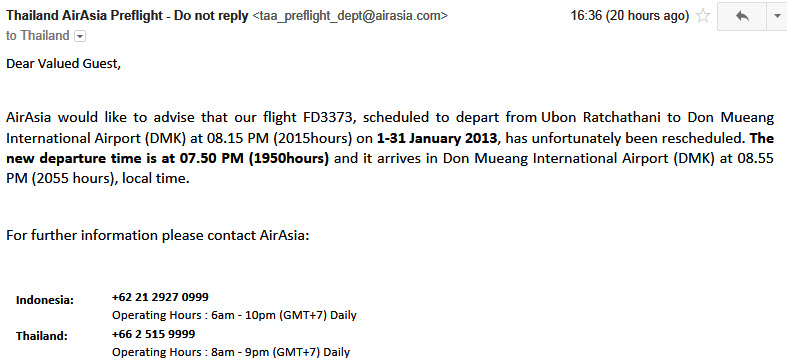Click the Reply arrow button

[742, 16]
